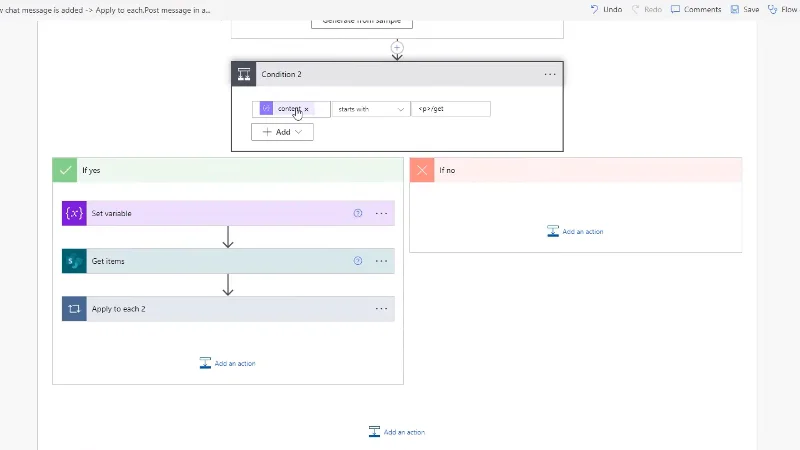Collapse the Condition 2 header
The width and height of the screenshot is (800, 450).
click(x=397, y=74)
